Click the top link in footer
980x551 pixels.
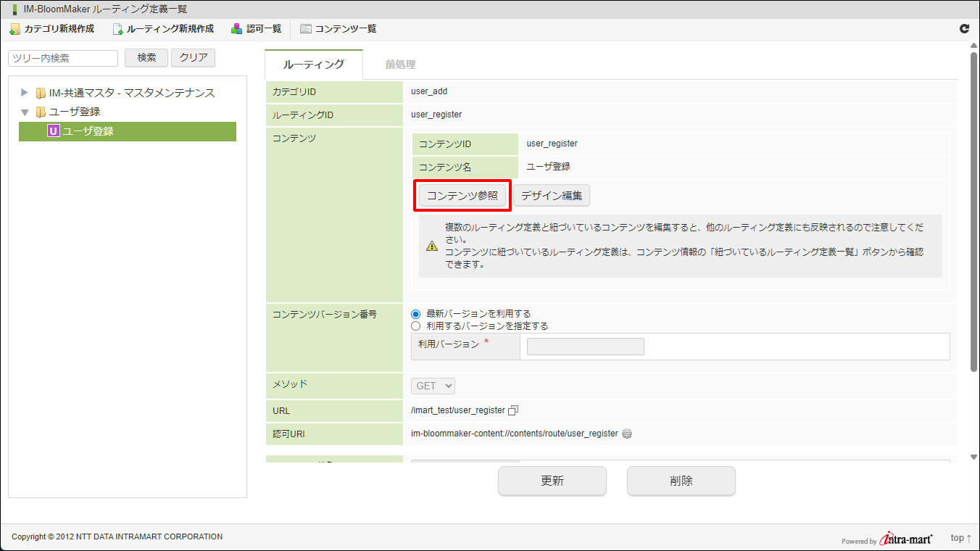pyautogui.click(x=960, y=538)
